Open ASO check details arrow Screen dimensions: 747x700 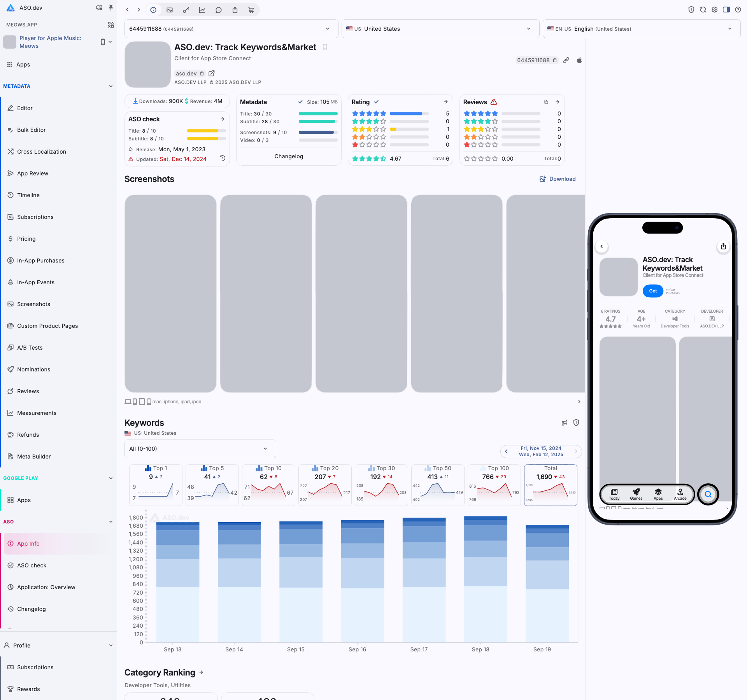tap(223, 119)
